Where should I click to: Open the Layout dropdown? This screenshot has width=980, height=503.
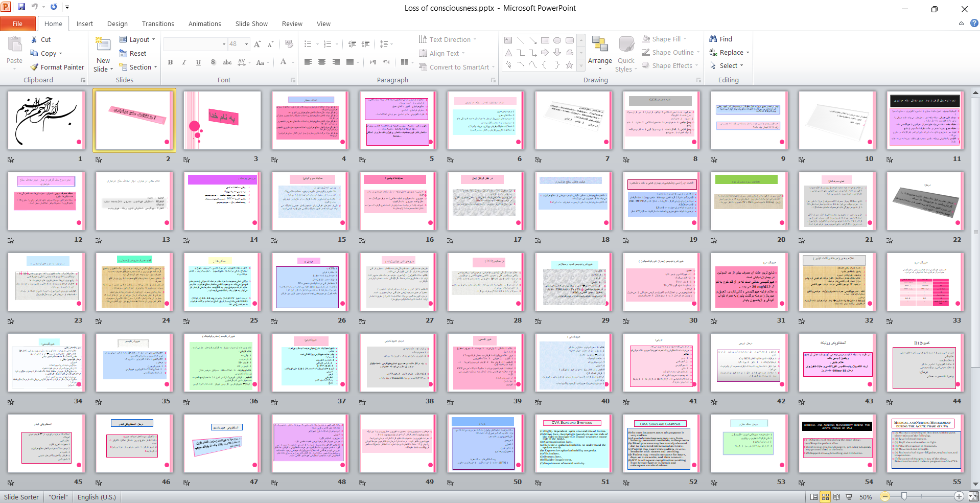point(137,39)
